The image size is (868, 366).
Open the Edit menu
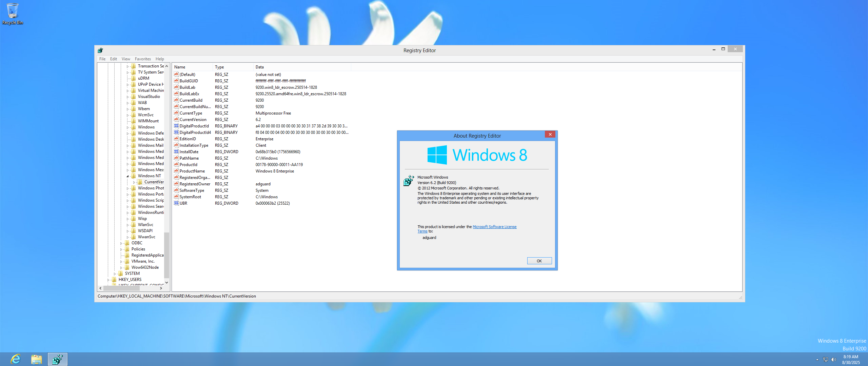114,59
